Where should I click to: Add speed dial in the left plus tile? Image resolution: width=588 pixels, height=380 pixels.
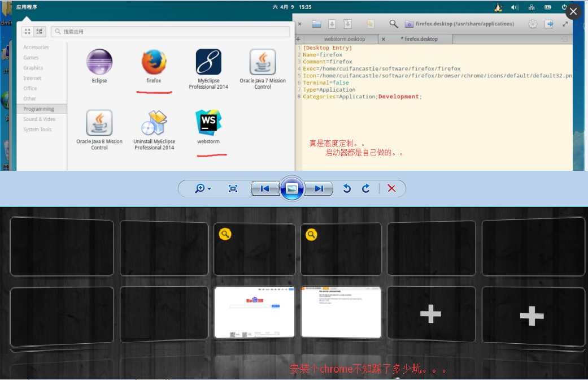431,314
